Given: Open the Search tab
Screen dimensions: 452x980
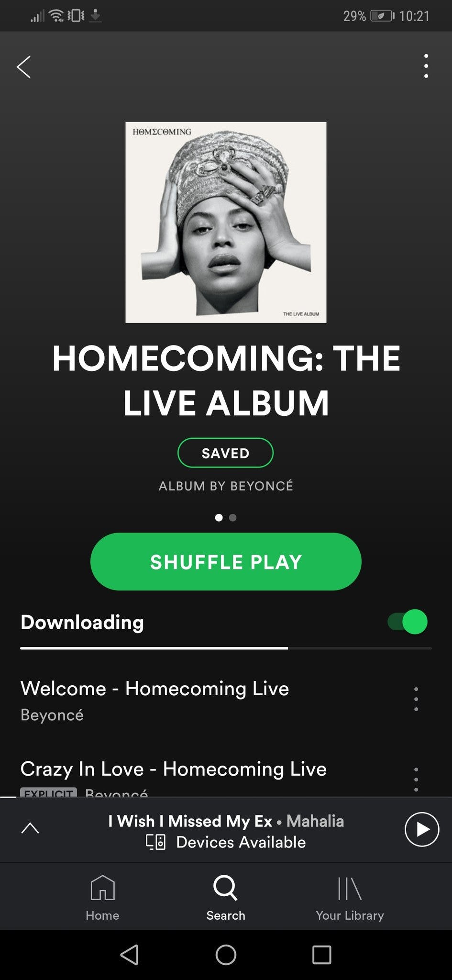Looking at the screenshot, I should (225, 898).
